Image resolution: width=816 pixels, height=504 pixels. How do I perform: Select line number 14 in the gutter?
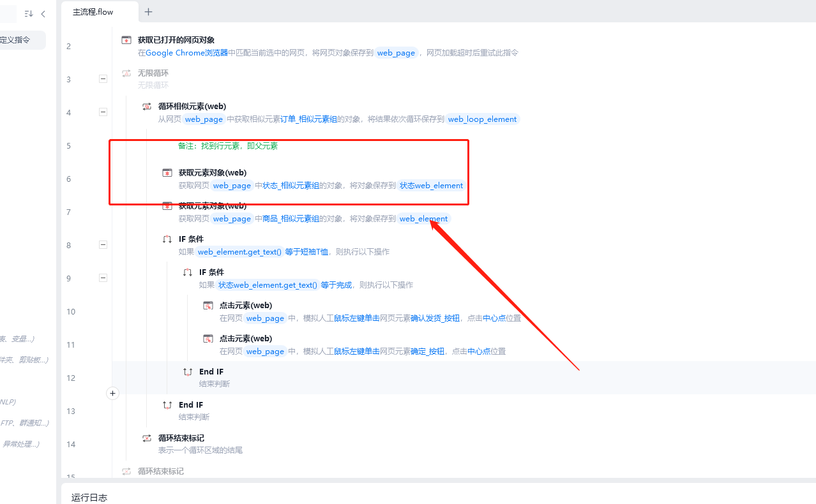[x=71, y=445]
